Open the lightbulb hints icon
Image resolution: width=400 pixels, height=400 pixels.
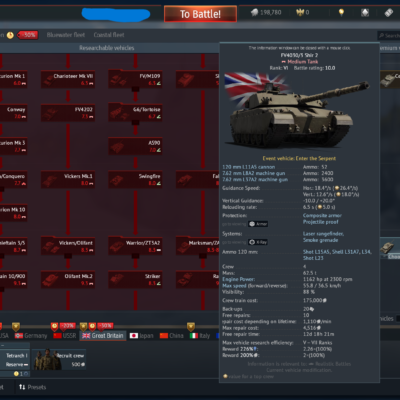tap(341, 13)
